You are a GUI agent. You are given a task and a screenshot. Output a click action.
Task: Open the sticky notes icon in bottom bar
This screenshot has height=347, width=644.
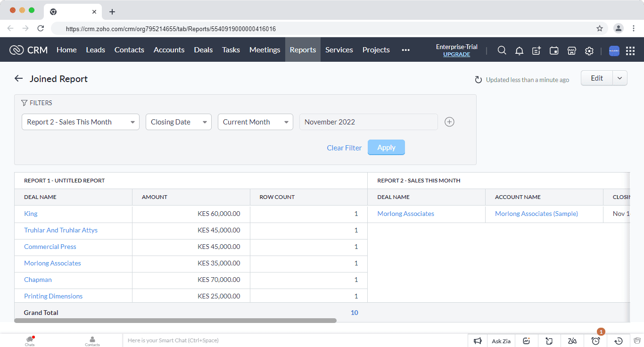pyautogui.click(x=549, y=341)
